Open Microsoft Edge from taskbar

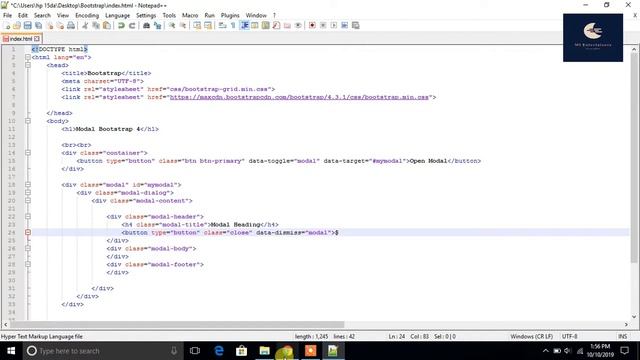219,351
